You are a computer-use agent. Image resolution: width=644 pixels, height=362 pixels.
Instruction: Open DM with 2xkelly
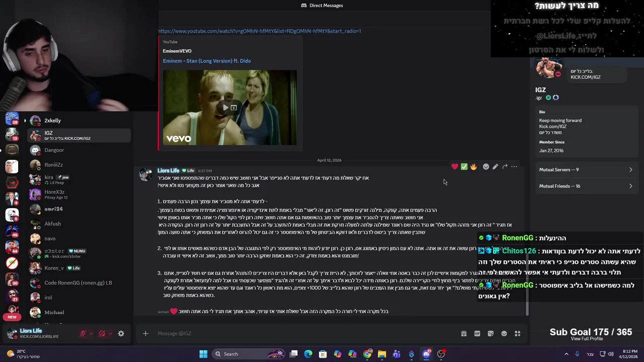point(79,121)
